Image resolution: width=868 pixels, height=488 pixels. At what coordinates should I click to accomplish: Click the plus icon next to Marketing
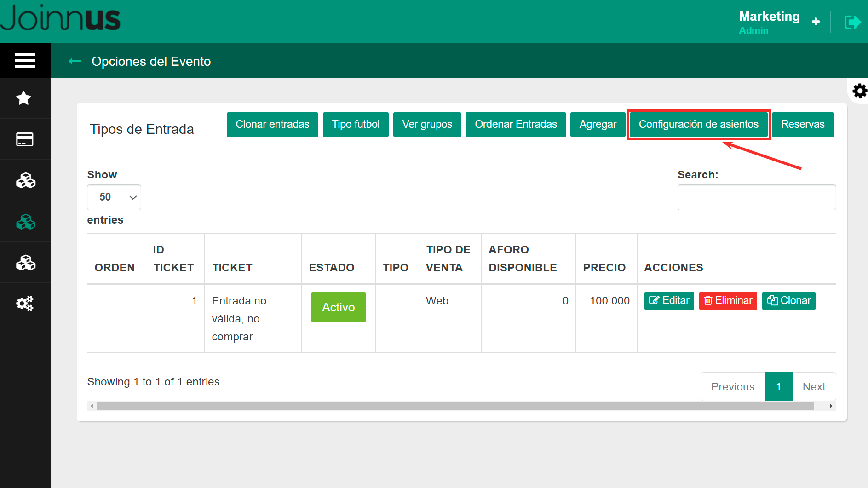pos(816,21)
